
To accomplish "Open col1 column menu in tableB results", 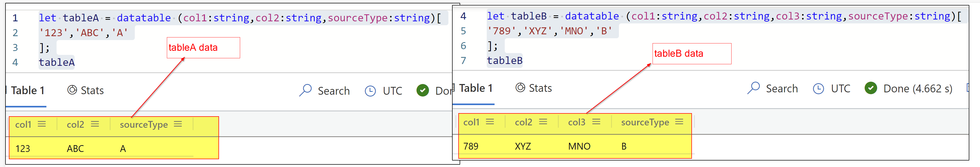I will [490, 122].
